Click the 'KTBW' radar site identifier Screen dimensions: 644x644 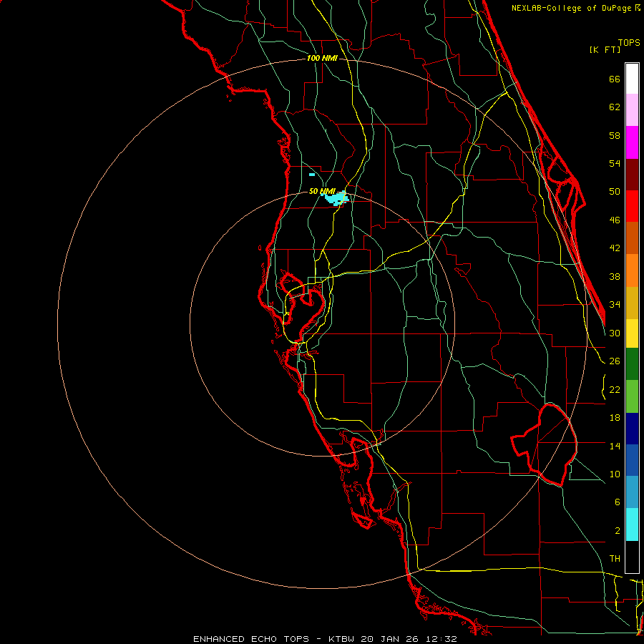point(343,639)
